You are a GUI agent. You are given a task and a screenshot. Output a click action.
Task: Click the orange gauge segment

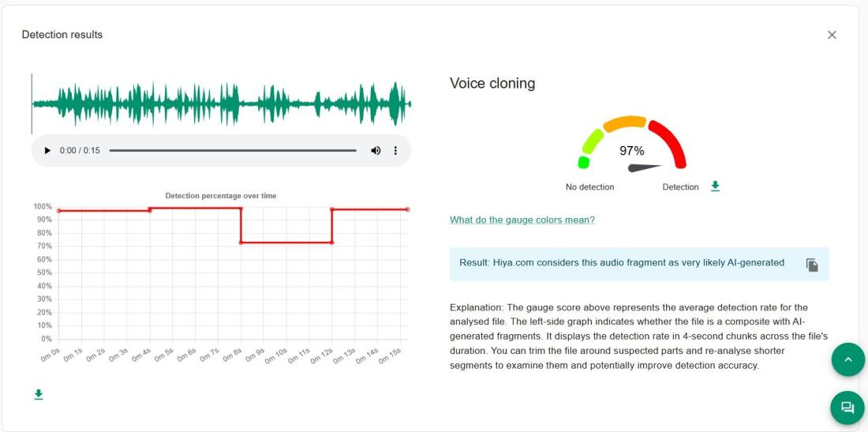click(x=625, y=123)
